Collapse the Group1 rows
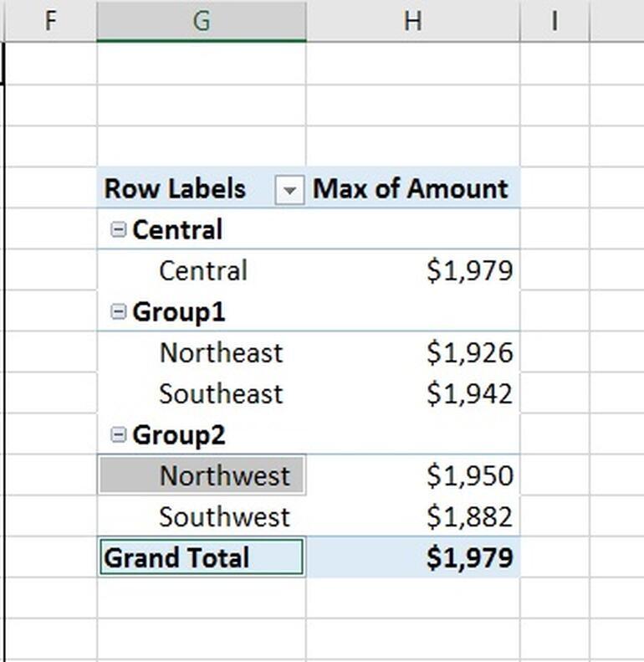The height and width of the screenshot is (662, 644). [x=119, y=311]
